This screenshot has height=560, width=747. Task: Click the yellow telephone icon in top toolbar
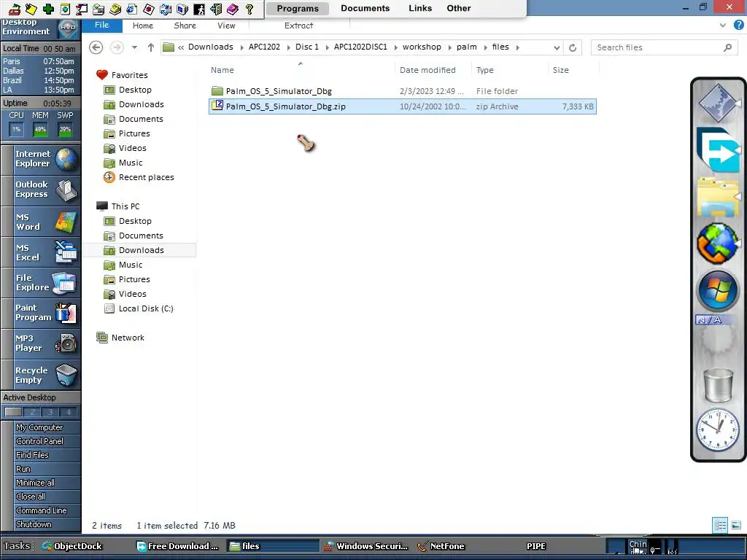[115, 9]
